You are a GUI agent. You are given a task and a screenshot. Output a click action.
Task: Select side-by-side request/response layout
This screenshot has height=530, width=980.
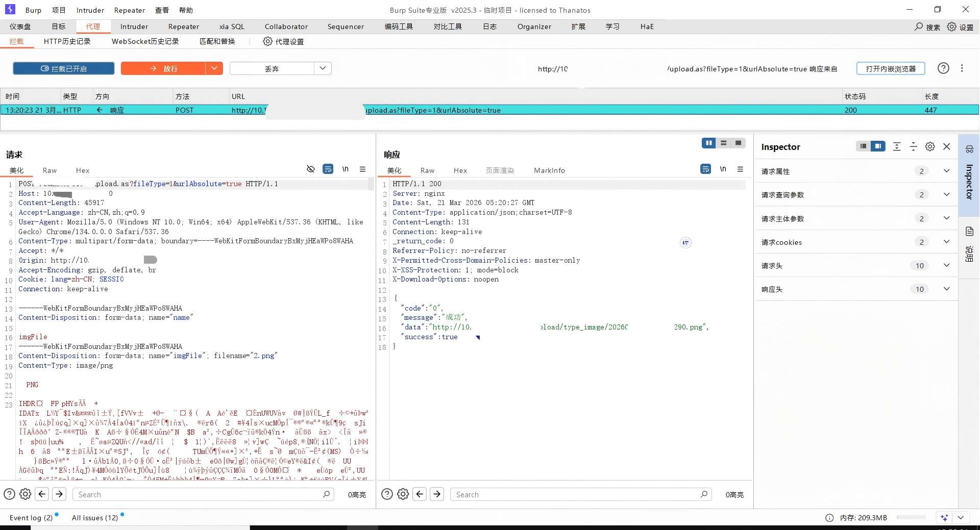(708, 143)
